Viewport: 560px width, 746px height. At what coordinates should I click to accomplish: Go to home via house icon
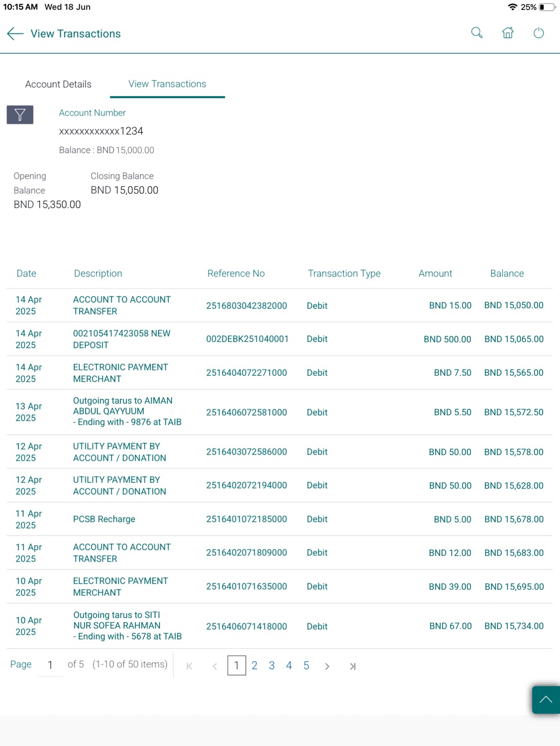(x=508, y=33)
